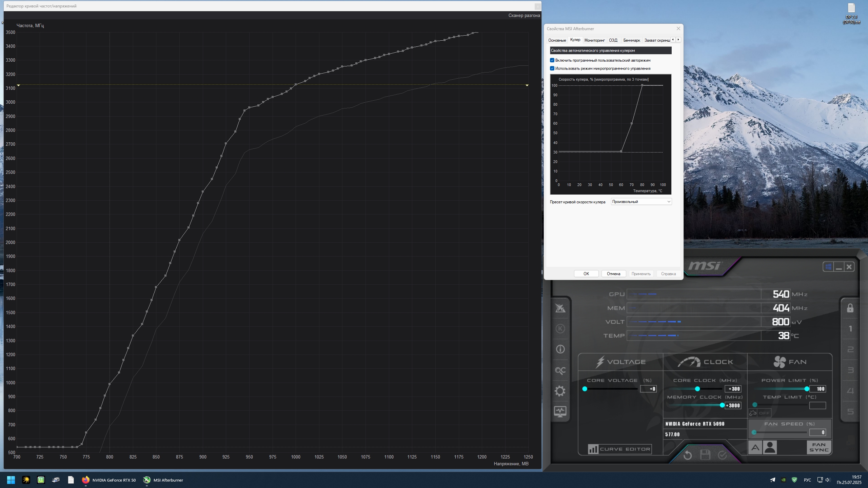
Task: Toggle 'Использовать режим микропрограммного управления' checkbox
Action: (x=552, y=68)
